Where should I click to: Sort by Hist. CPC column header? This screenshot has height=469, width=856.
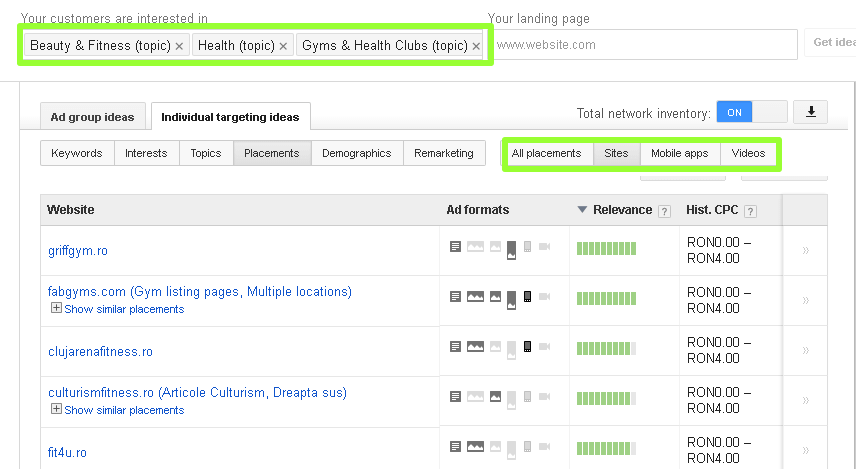tap(712, 210)
